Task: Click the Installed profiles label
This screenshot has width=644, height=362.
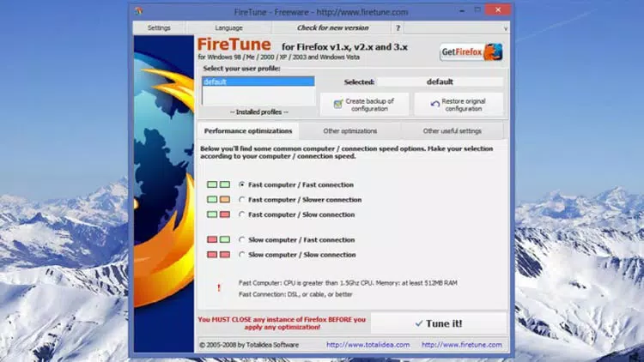Action: pyautogui.click(x=258, y=112)
